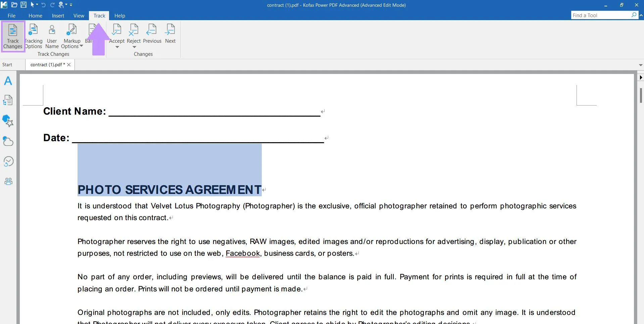Collapse the ribbon with the chevron arrow

click(x=641, y=15)
